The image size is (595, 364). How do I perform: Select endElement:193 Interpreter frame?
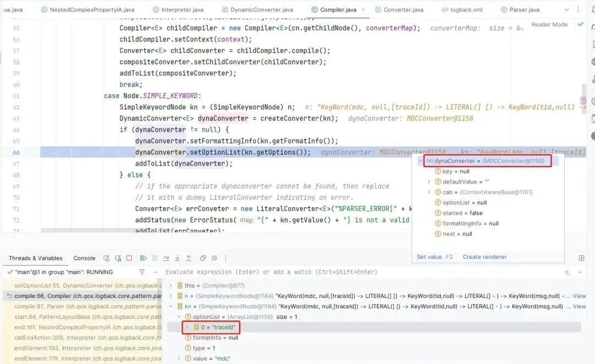click(83, 348)
